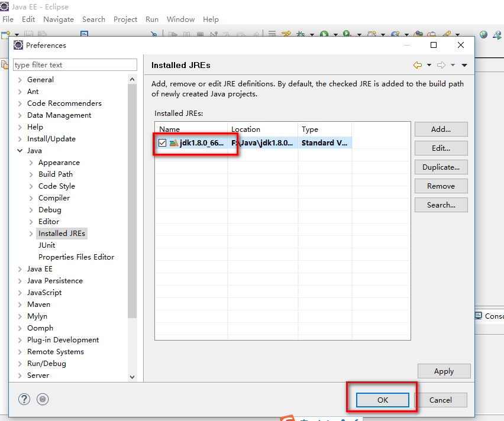Image resolution: width=504 pixels, height=421 pixels.
Task: Go back using the yellow back arrow
Action: pyautogui.click(x=418, y=65)
